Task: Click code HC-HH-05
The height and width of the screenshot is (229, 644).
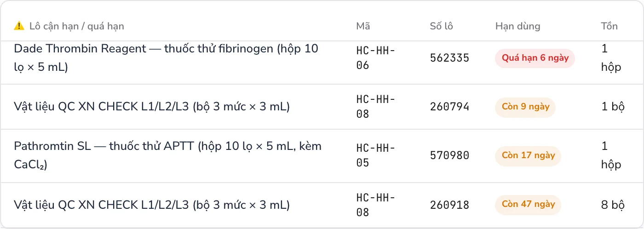Action: (376, 155)
